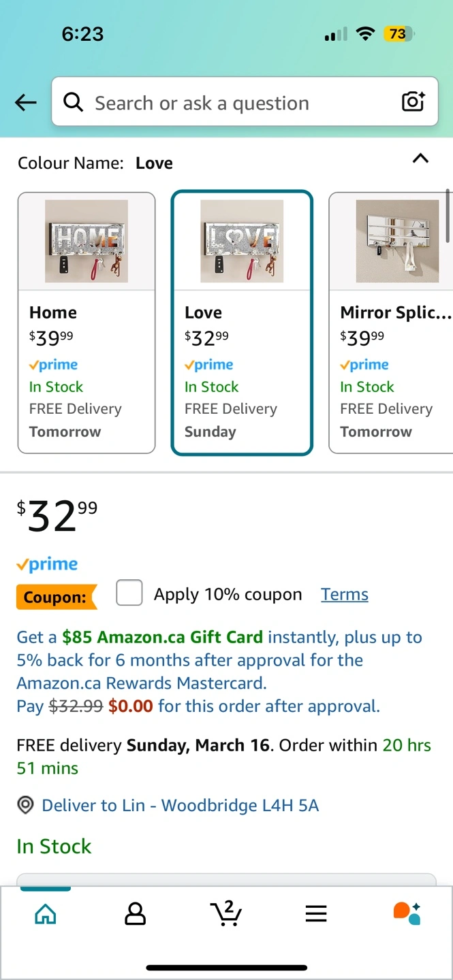Open the shopping cart icon
The height and width of the screenshot is (980, 453).
[226, 913]
